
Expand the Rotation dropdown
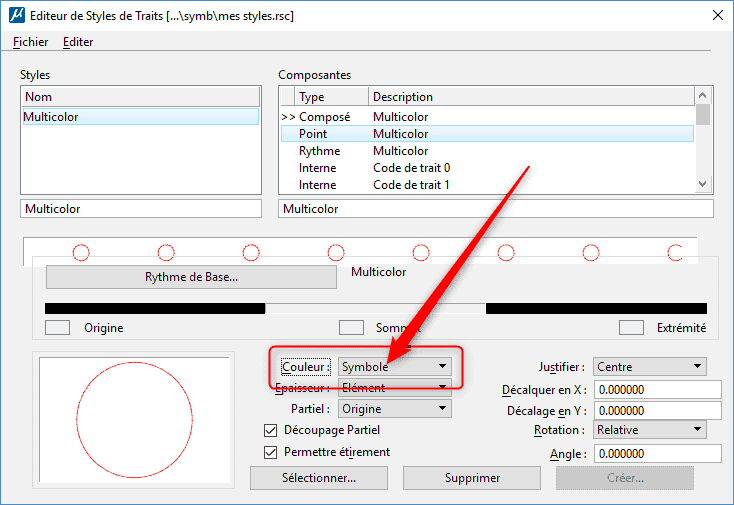pos(649,430)
